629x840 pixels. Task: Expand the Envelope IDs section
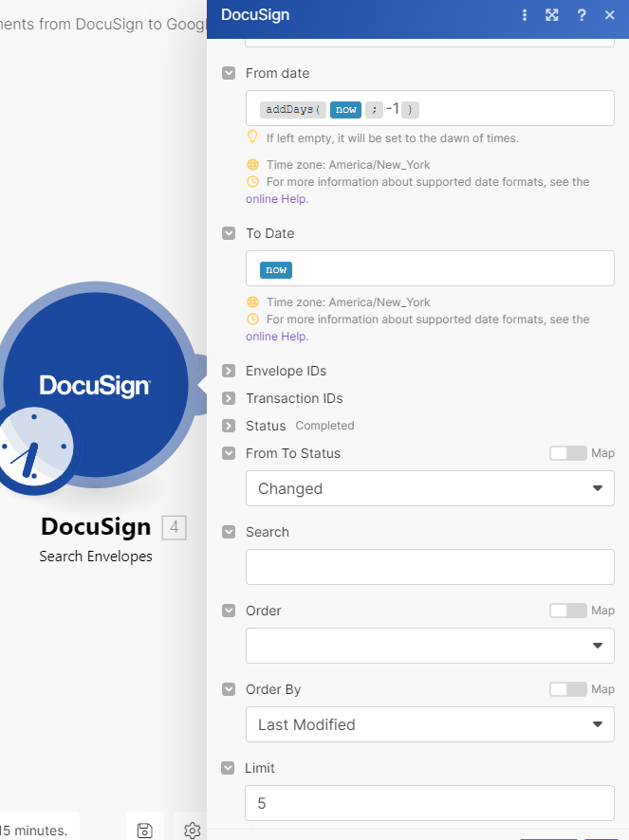pyautogui.click(x=229, y=372)
